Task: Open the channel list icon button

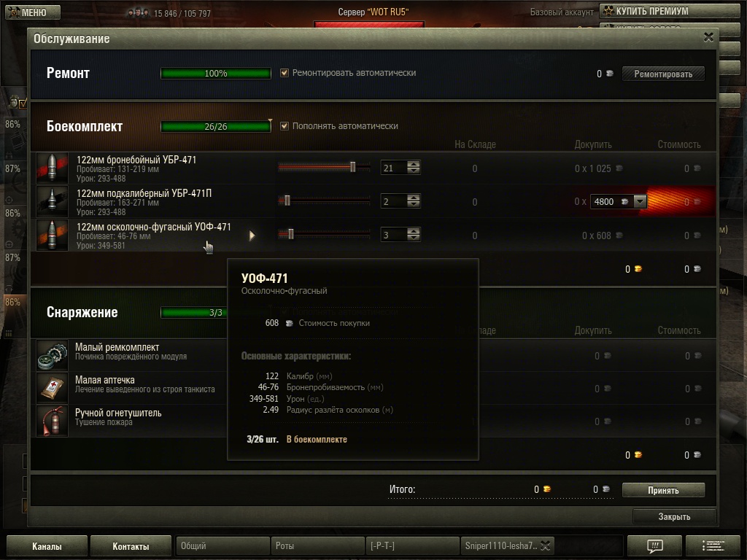Action: coord(713,545)
